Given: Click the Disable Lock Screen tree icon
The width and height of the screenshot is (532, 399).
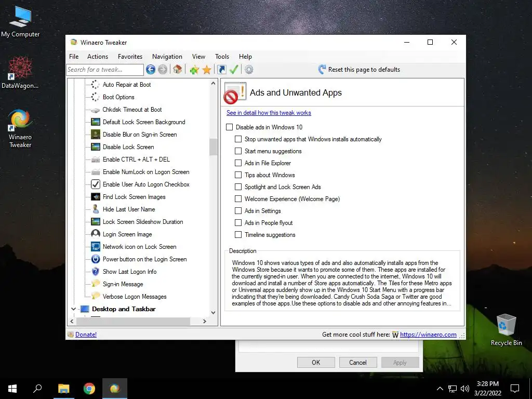Looking at the screenshot, I should click(x=96, y=147).
